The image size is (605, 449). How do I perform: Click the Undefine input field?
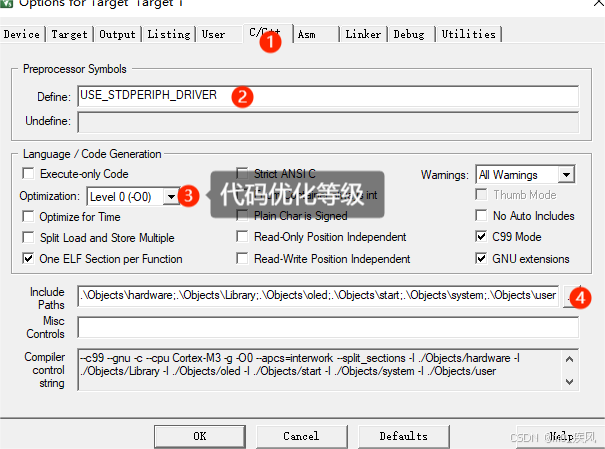tap(328, 122)
